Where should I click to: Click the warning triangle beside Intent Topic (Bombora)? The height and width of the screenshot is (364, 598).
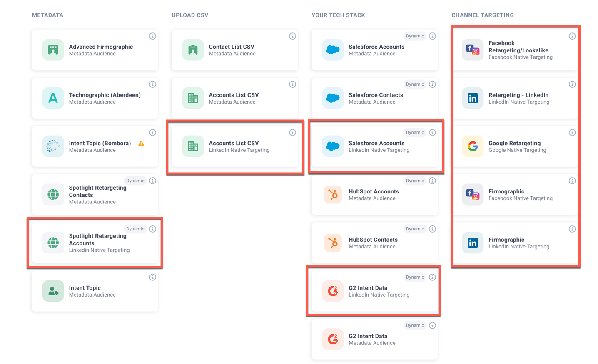[x=141, y=143]
